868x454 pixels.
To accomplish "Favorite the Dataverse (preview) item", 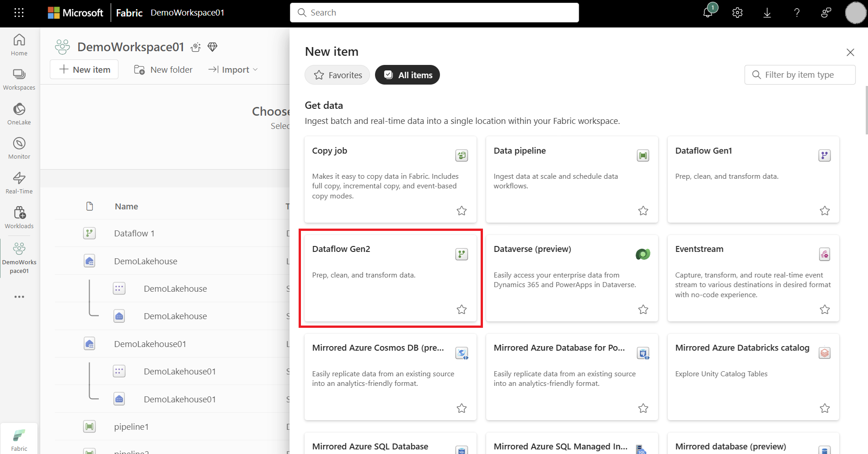I will [643, 310].
